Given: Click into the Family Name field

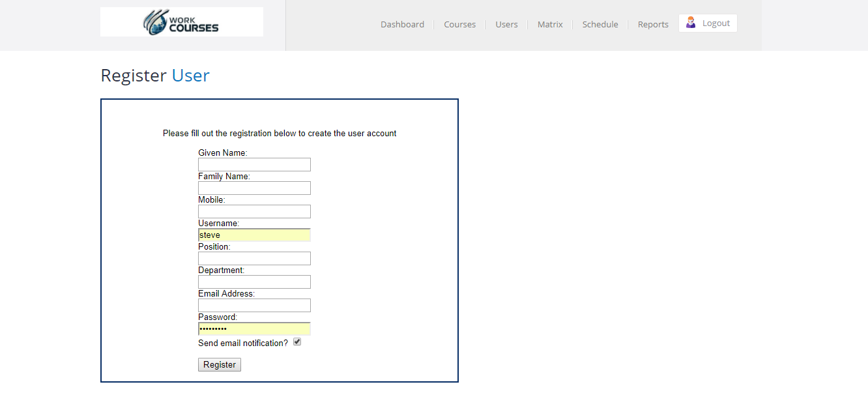Looking at the screenshot, I should (254, 188).
